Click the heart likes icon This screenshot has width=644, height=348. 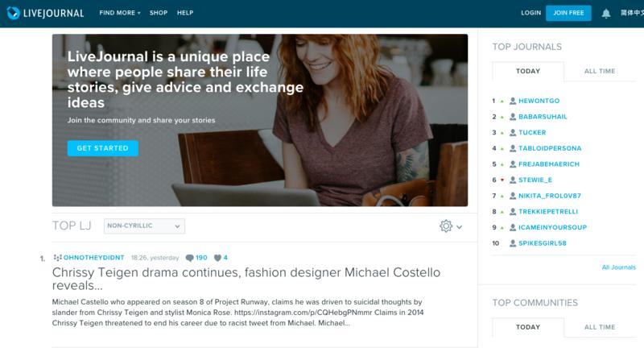[x=217, y=258]
